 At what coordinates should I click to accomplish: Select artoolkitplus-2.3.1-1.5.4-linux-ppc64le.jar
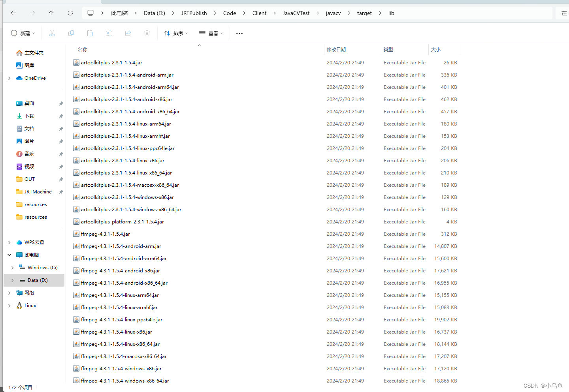128,148
